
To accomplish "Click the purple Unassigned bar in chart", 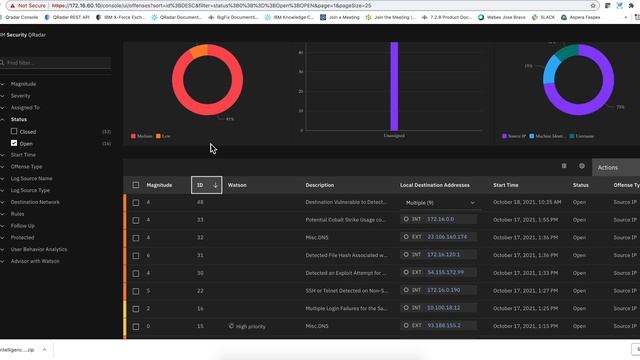I will pyautogui.click(x=394, y=86).
